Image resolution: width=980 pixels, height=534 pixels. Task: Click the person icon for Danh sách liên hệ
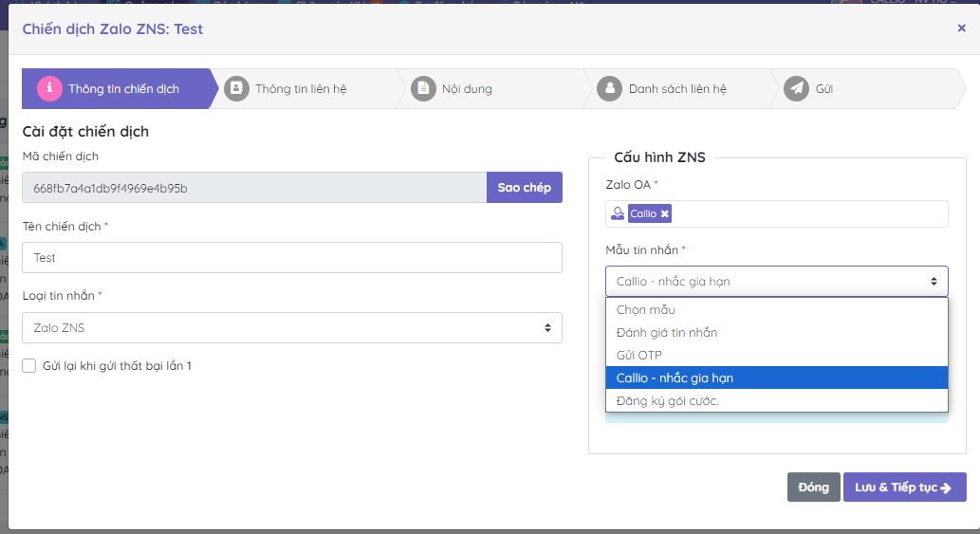[609, 89]
